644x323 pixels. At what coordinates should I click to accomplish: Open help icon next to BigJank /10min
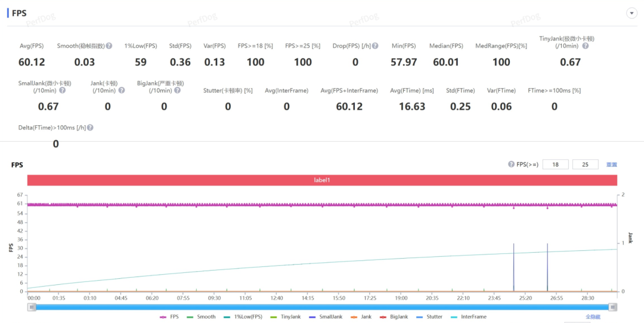point(177,91)
